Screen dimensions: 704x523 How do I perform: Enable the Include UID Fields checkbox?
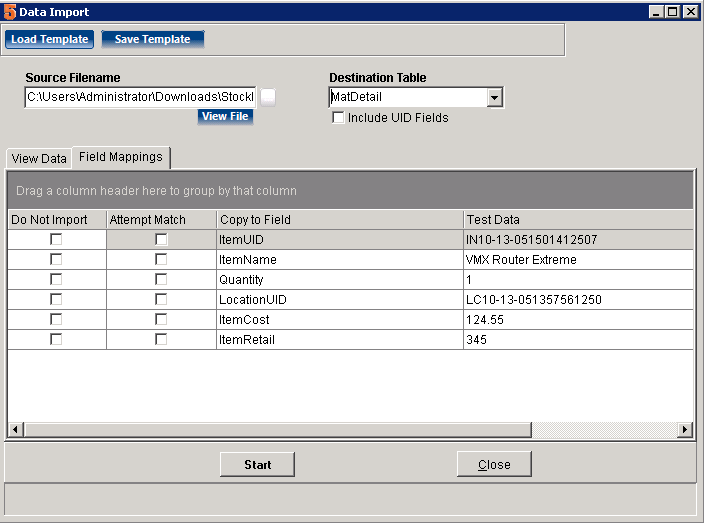click(338, 118)
